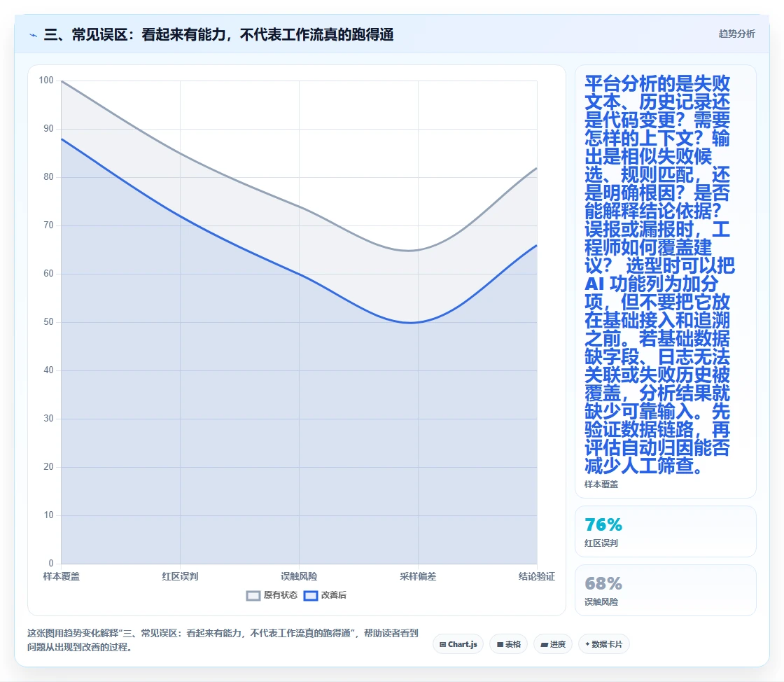784x682 pixels.
Task: Select the Chart.js tag chip
Action: (458, 644)
